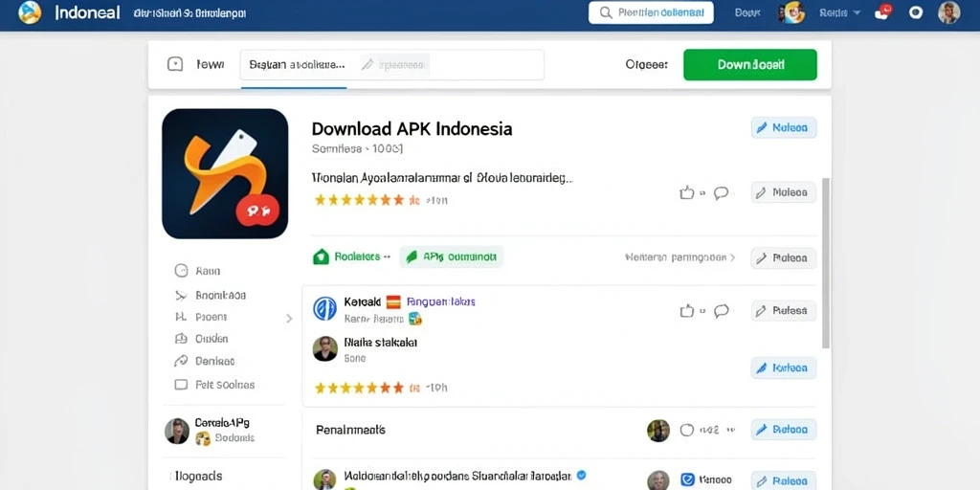Click the Naita stakalai reviewer photo

click(325, 348)
